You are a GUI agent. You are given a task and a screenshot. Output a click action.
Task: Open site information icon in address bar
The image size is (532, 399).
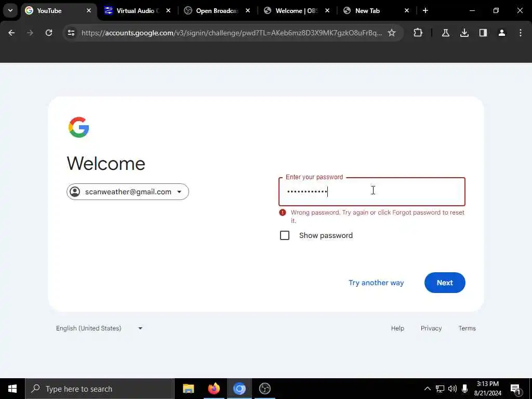click(71, 33)
